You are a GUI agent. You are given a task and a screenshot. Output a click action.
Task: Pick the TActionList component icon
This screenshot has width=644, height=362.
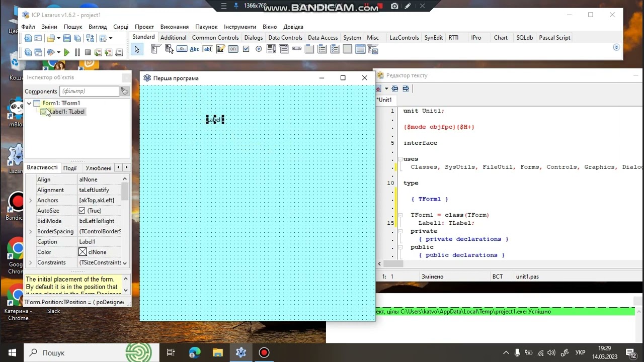point(373,49)
